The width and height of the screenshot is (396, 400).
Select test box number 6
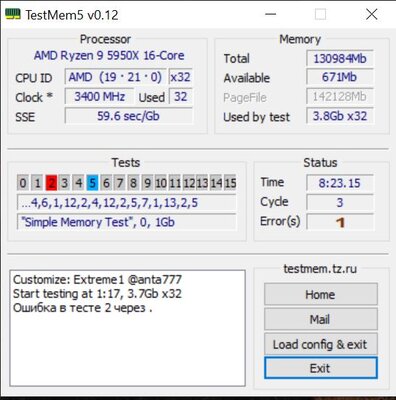coord(106,183)
